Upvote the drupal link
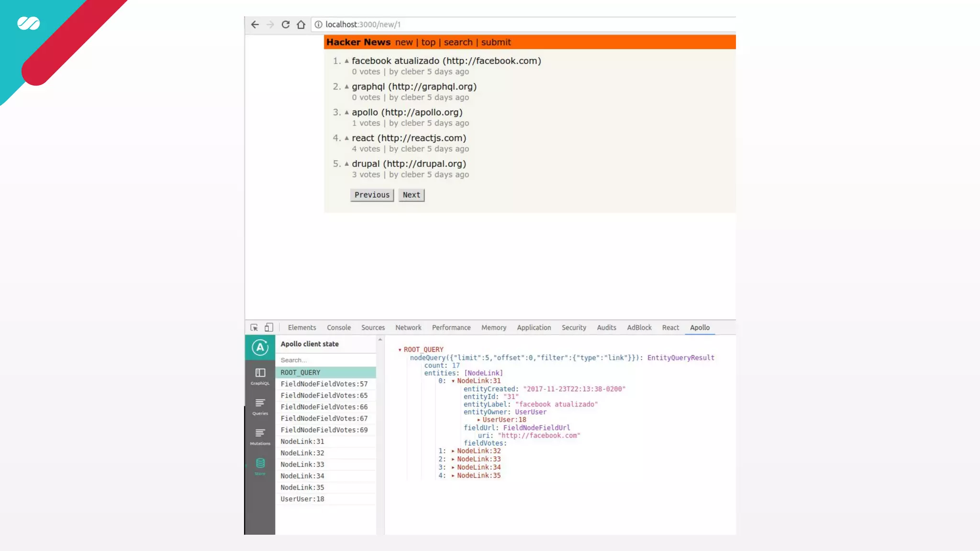The width and height of the screenshot is (980, 551). (347, 164)
